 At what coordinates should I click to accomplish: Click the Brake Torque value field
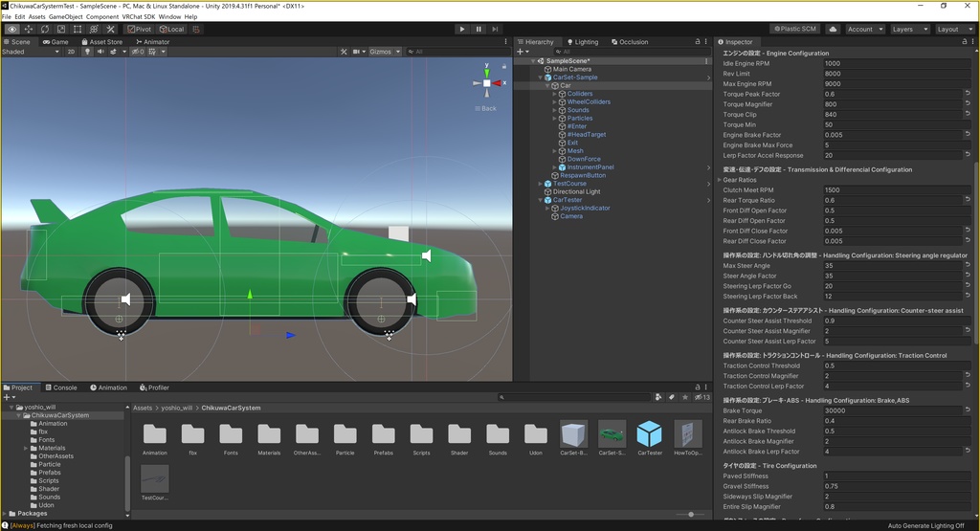tap(893, 410)
